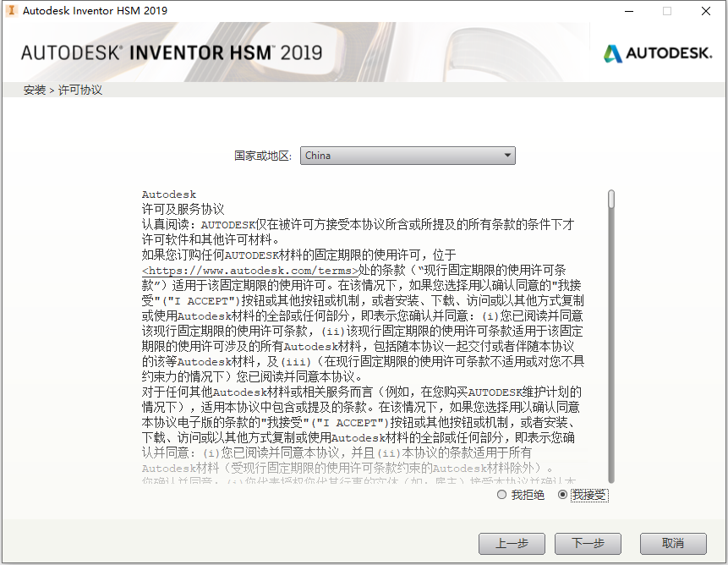This screenshot has height=565, width=728.
Task: Click the Autodesk logo in the header
Action: pyautogui.click(x=658, y=53)
